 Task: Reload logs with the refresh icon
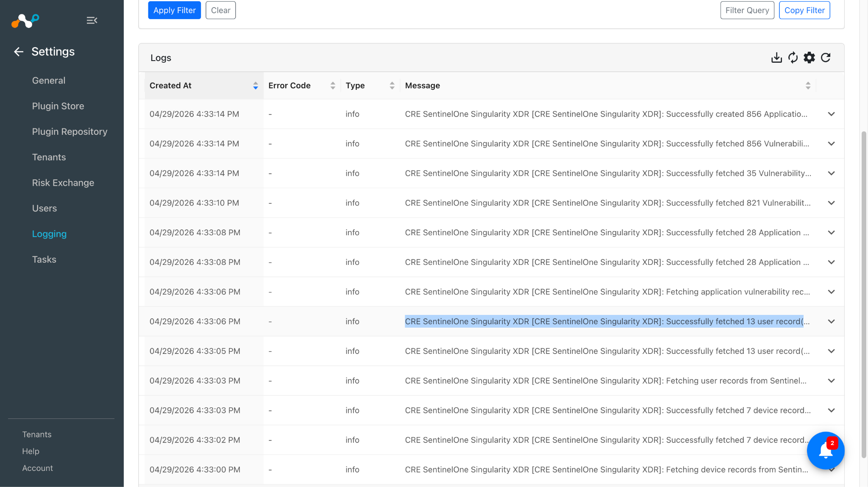click(x=826, y=58)
